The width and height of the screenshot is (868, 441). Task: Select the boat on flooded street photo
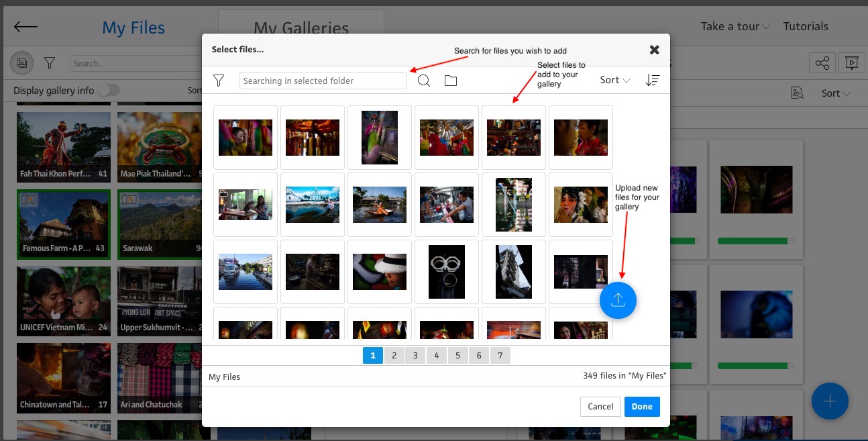pyautogui.click(x=380, y=205)
